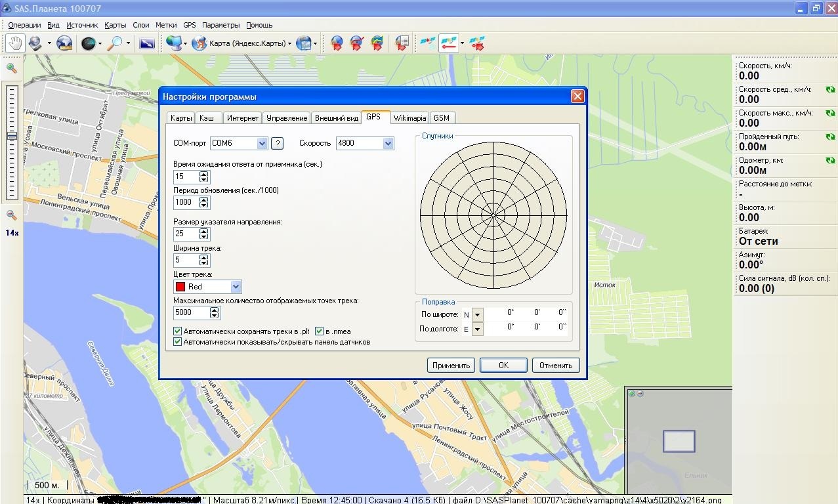Open latitude N hemisphere dropdown
Viewport: 838px width, 504px height.
(478, 315)
